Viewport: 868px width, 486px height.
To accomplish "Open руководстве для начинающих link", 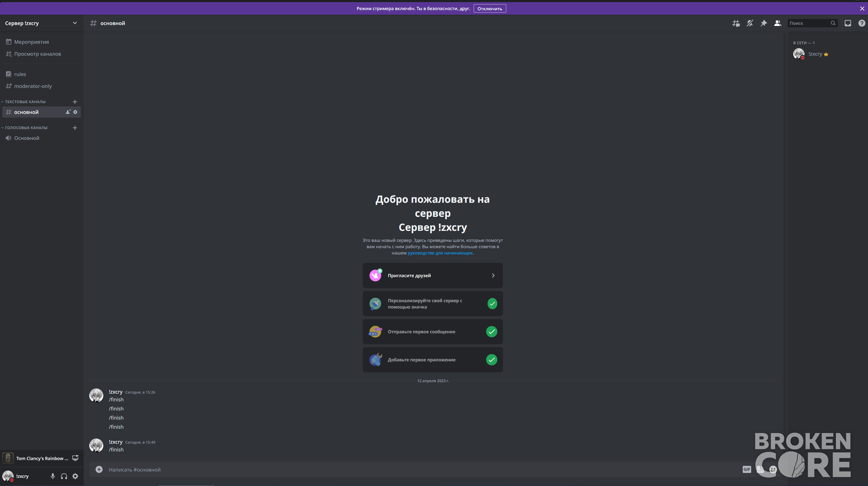I will 440,253.
